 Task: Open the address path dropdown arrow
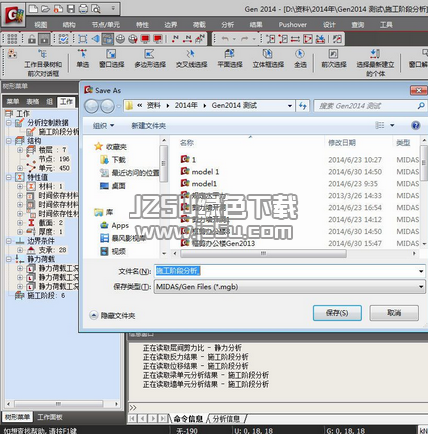[x=290, y=106]
